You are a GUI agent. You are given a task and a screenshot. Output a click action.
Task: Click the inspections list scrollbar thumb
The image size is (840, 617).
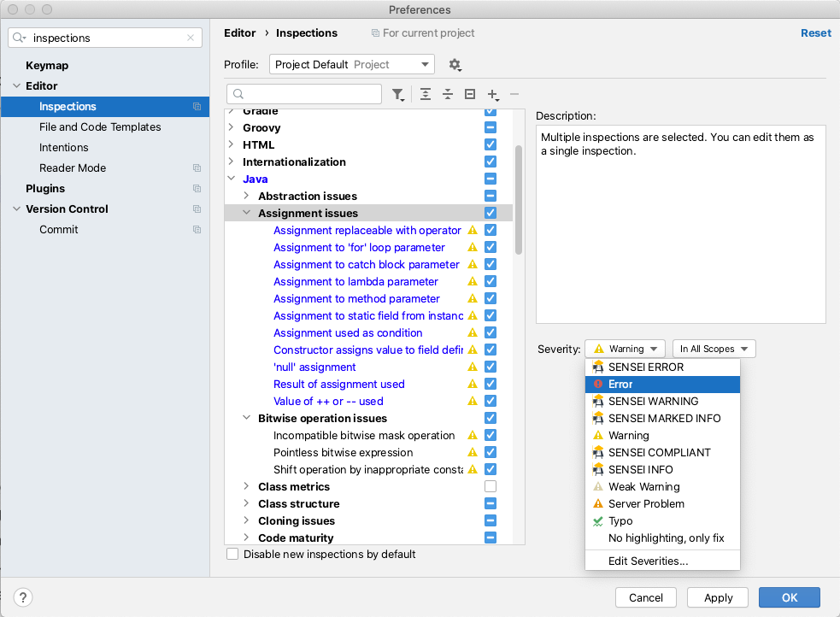[519, 200]
